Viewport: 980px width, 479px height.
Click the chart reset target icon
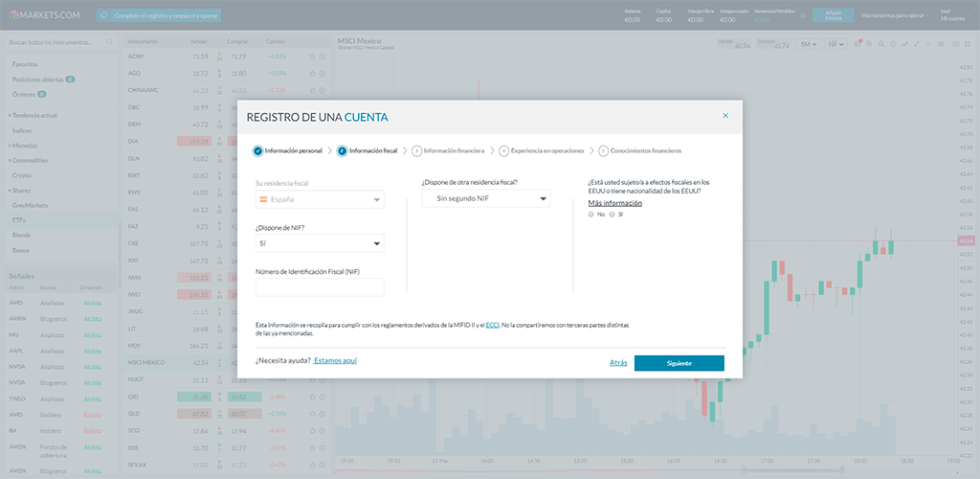(893, 44)
